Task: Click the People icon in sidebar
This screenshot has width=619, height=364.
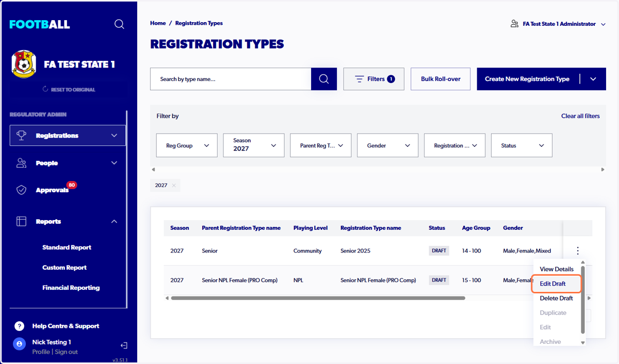Action: 21,163
